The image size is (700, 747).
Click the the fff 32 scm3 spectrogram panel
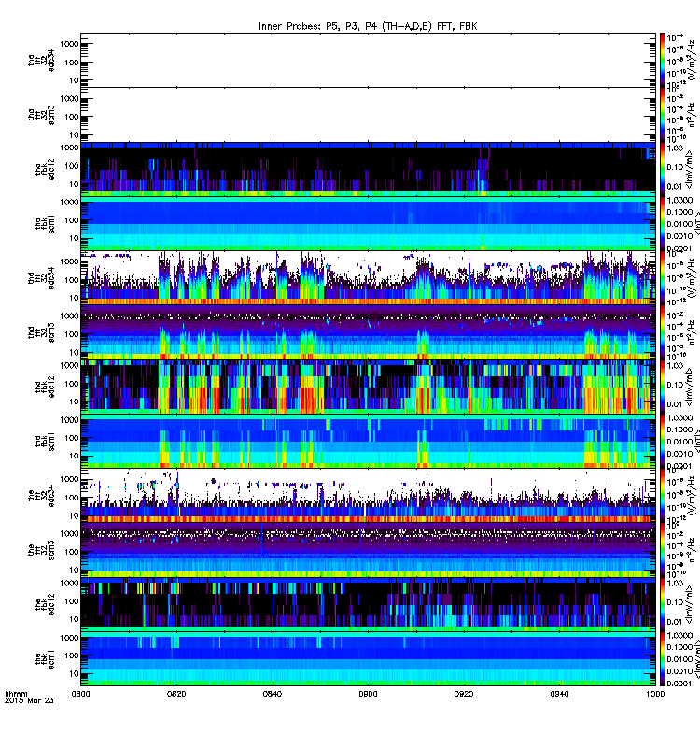(368, 550)
